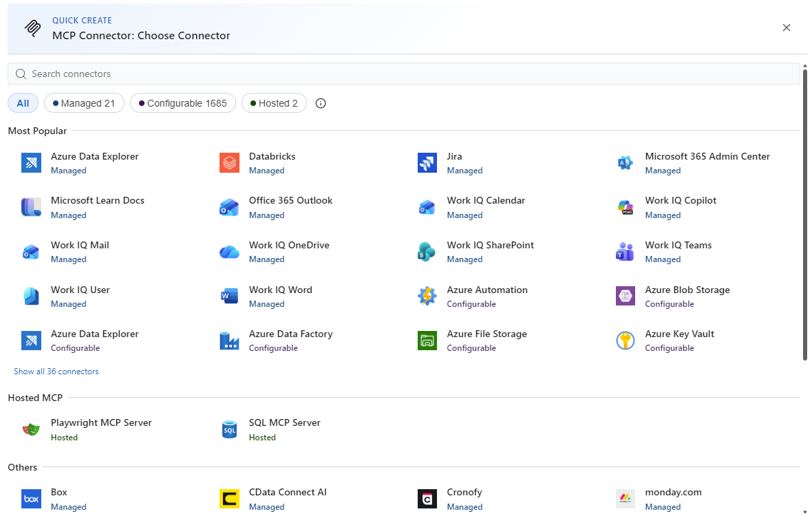Click the Work IQ Calendar icon

click(427, 208)
